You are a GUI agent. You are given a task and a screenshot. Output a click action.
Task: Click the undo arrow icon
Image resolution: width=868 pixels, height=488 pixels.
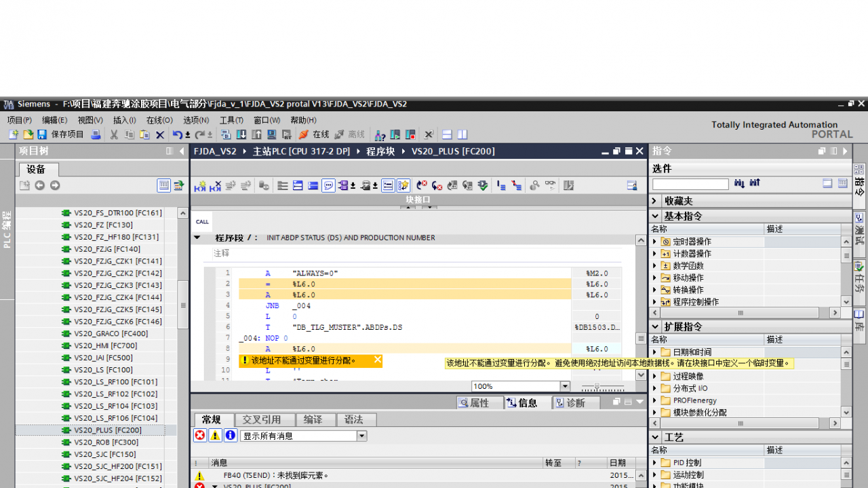click(x=178, y=135)
